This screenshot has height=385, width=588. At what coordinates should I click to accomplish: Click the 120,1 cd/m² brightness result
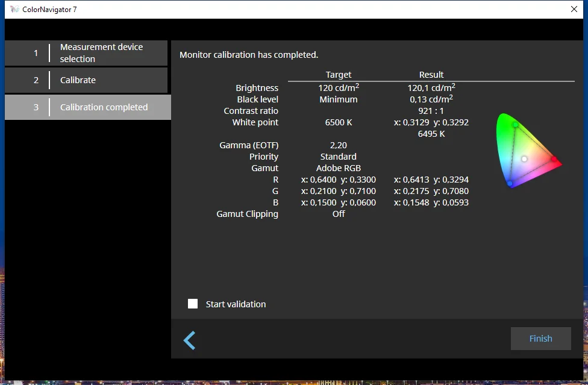pos(431,88)
